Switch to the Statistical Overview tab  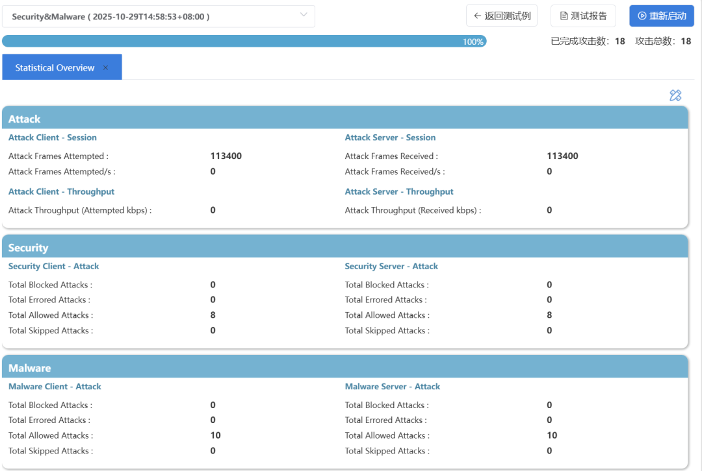click(x=55, y=68)
